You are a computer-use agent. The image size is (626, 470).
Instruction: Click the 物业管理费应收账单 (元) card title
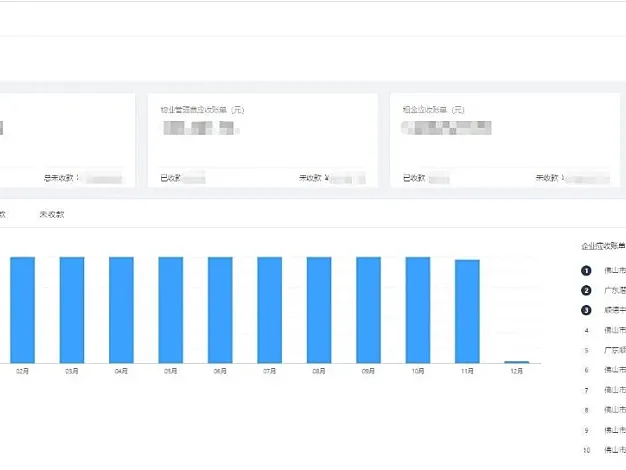(202, 110)
